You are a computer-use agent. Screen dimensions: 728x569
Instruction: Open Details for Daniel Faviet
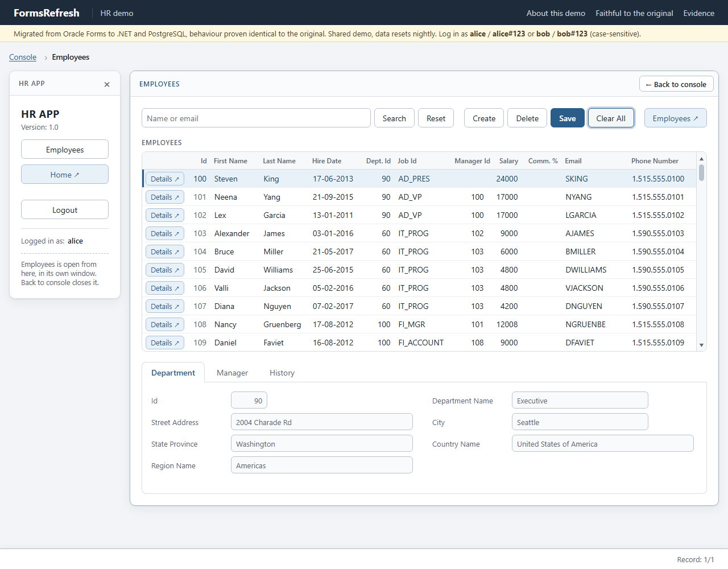(165, 343)
